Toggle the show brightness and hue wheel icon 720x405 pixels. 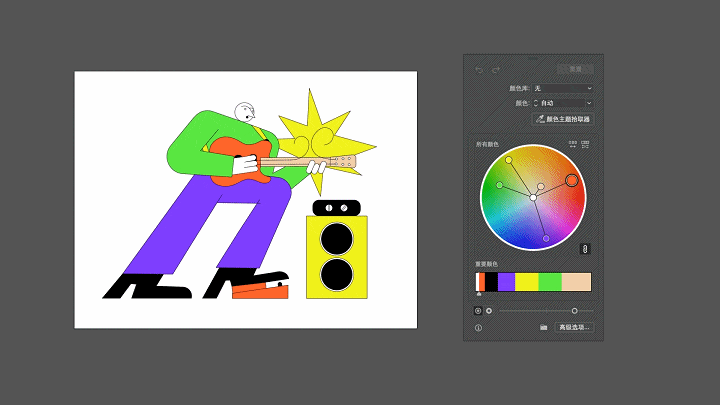pos(478,311)
